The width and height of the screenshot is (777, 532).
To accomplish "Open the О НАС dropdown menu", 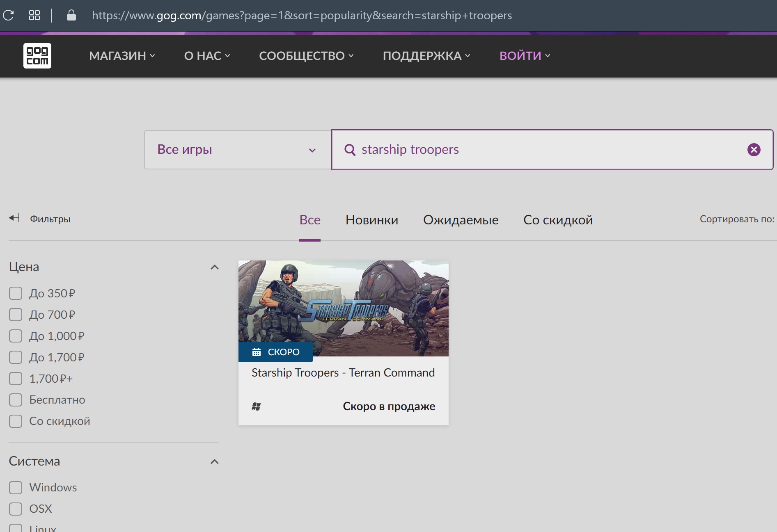I will (207, 56).
